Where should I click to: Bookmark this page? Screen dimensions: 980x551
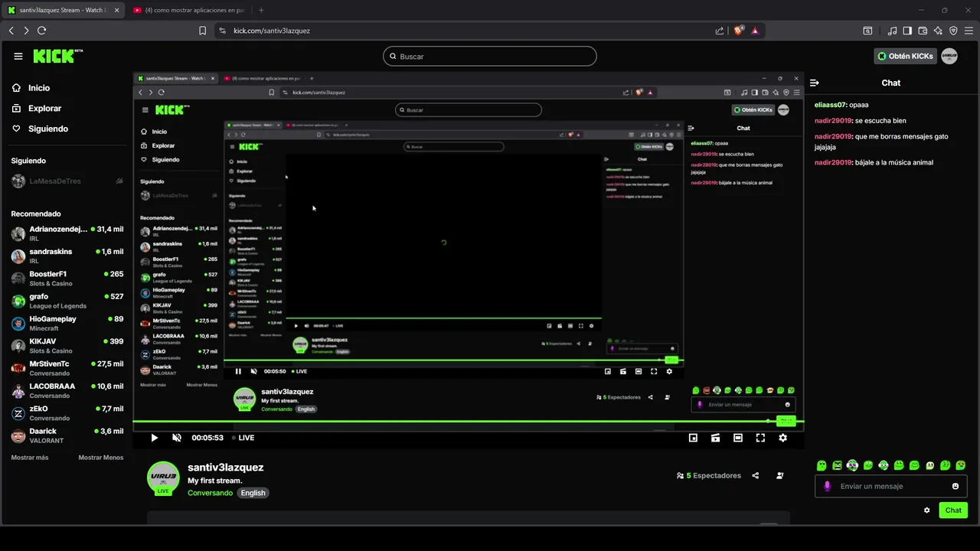202,31
